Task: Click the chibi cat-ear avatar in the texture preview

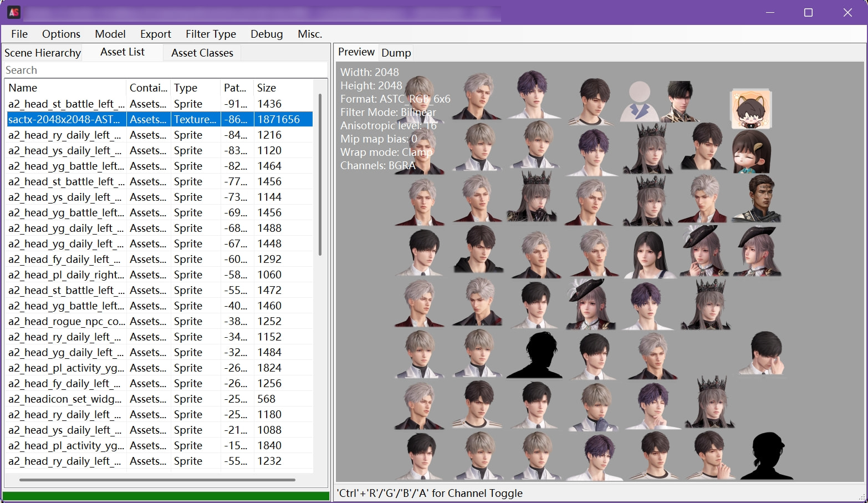Action: click(x=751, y=109)
